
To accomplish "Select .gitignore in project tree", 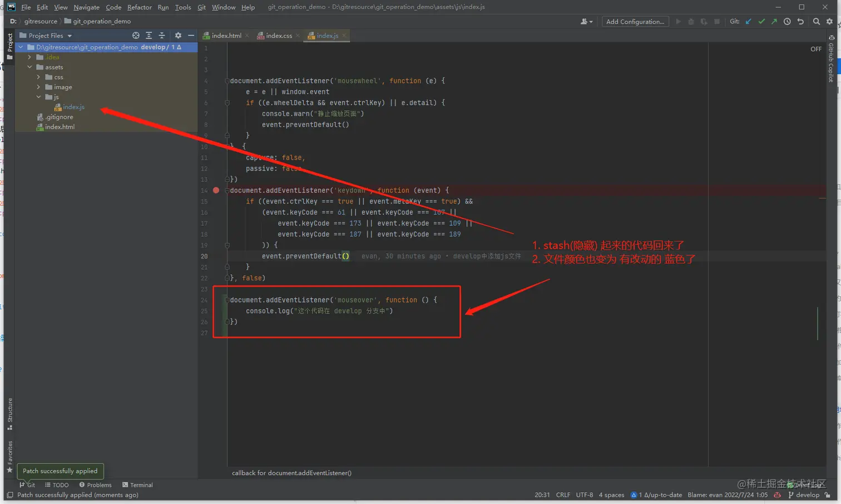I will pyautogui.click(x=55, y=117).
